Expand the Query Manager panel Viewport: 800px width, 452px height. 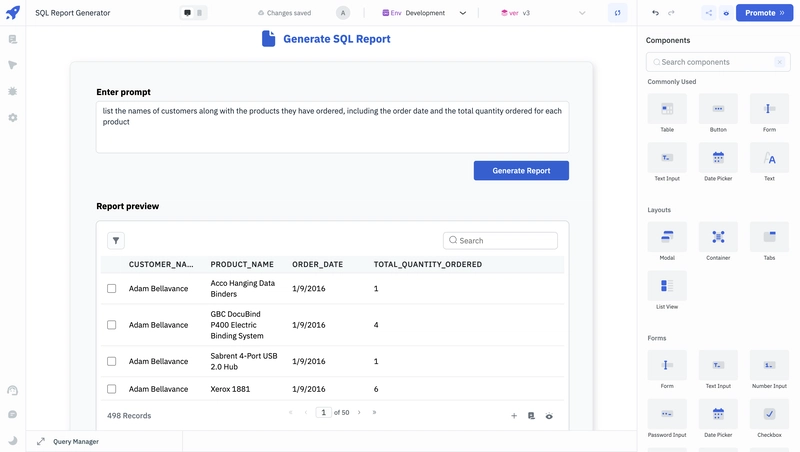tap(41, 442)
